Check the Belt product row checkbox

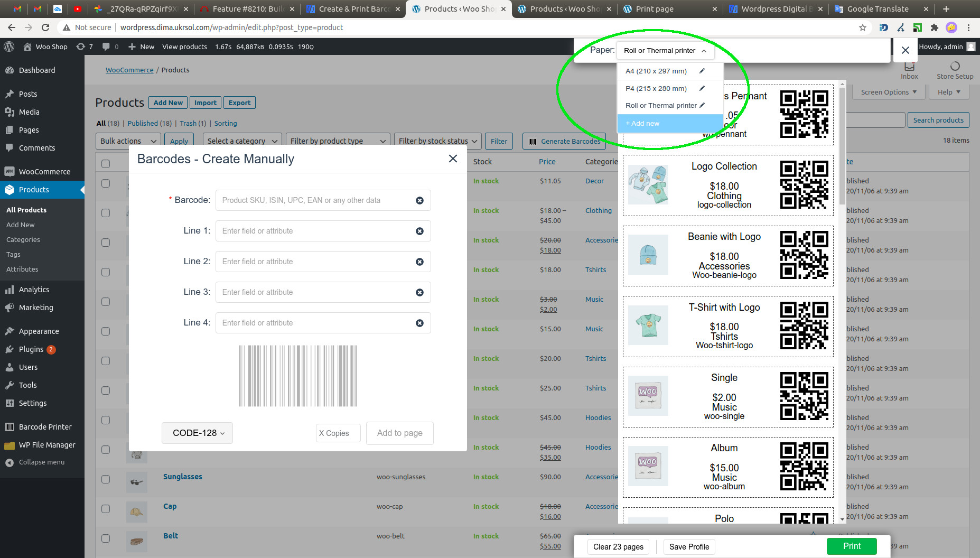coord(106,538)
